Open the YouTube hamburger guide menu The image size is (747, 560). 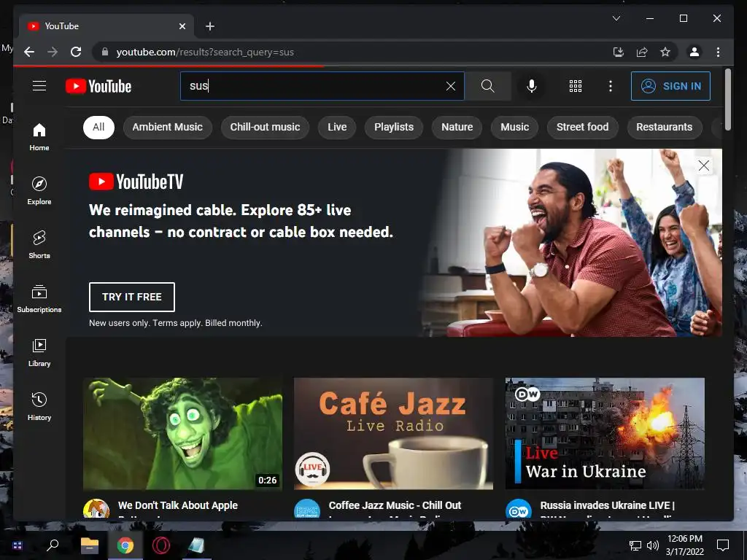(x=39, y=86)
